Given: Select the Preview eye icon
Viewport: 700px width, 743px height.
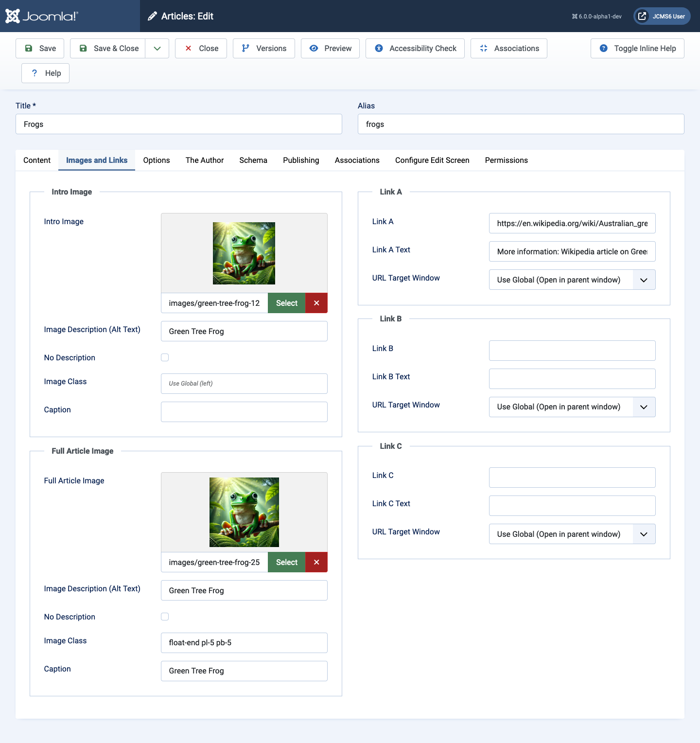Looking at the screenshot, I should (314, 48).
